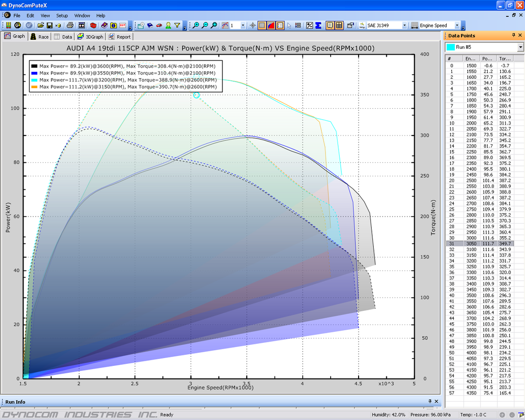The image size is (525, 420).
Task: Click the mouse pointer cursor icon
Action: tap(289, 25)
